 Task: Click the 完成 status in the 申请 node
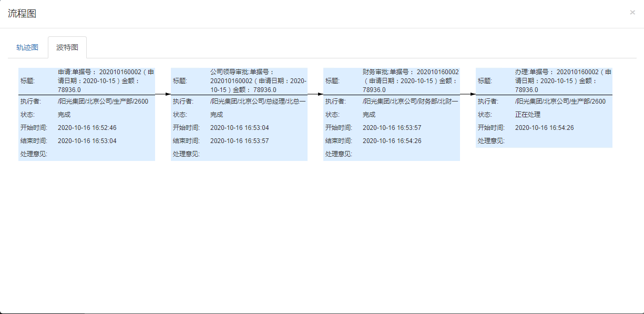point(64,115)
